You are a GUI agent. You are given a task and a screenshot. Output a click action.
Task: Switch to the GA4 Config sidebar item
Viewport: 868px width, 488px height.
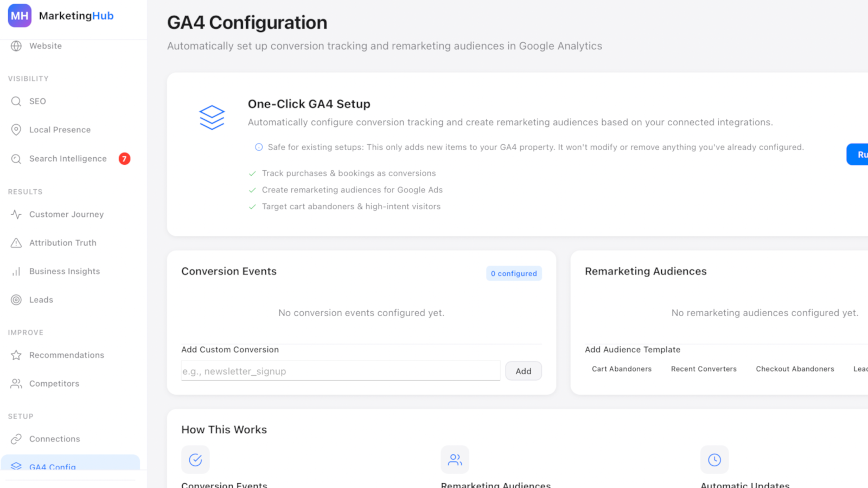(52, 467)
